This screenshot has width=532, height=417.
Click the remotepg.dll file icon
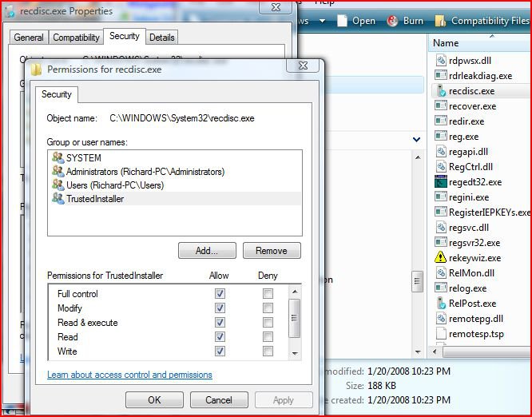coord(440,318)
